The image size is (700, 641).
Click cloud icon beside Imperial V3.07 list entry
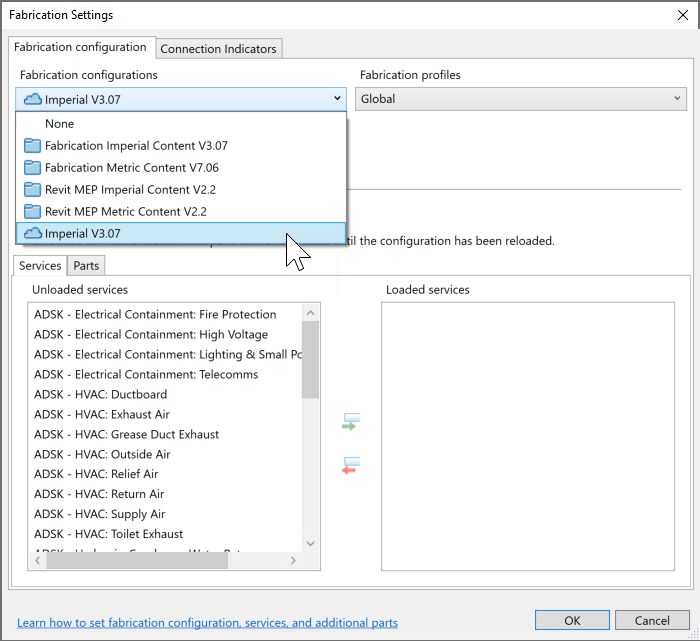point(32,234)
